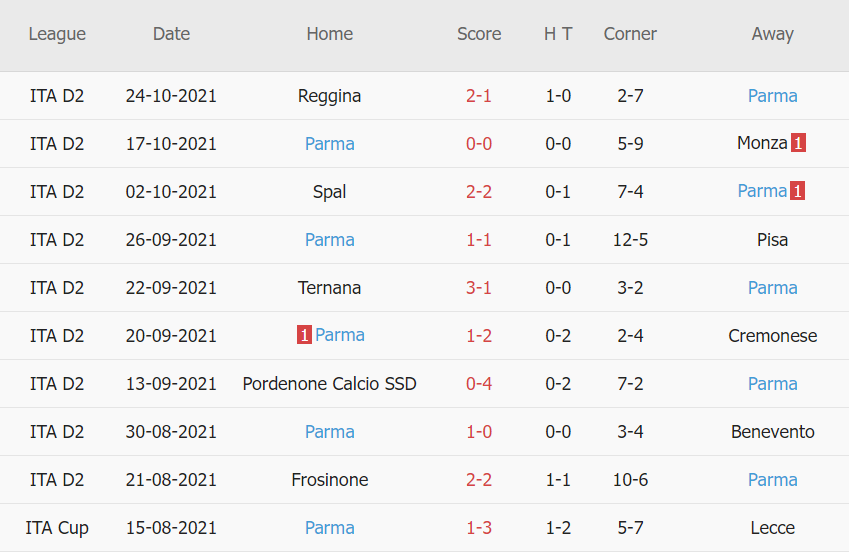Open Parma link in the Benevento match row
This screenshot has width=849, height=552.
coord(329,432)
